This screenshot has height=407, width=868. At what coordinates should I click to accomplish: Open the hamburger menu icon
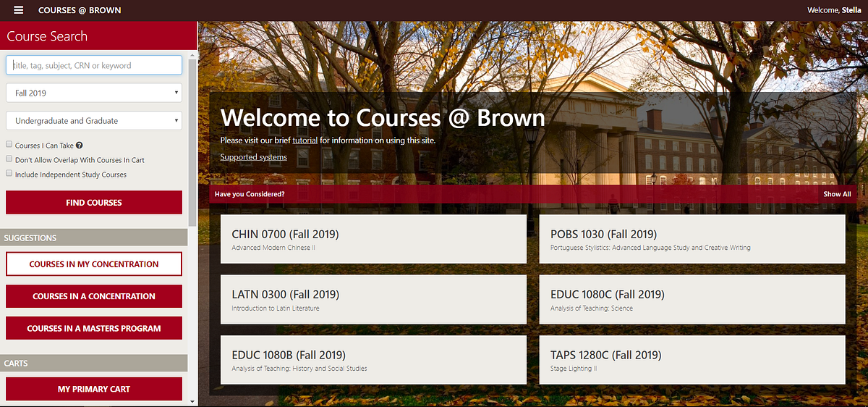[18, 10]
